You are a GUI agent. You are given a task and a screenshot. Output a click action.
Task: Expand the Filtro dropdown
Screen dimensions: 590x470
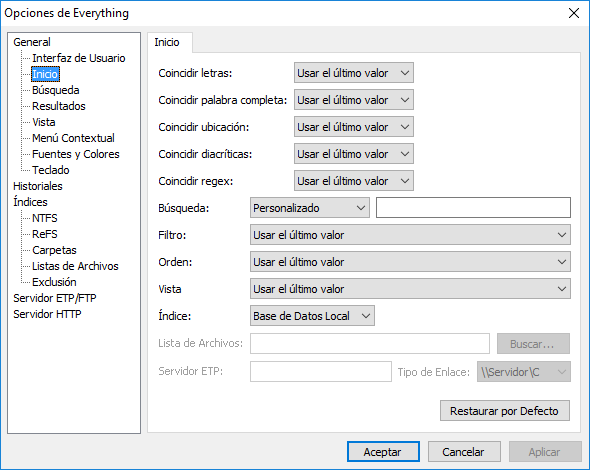(410, 235)
